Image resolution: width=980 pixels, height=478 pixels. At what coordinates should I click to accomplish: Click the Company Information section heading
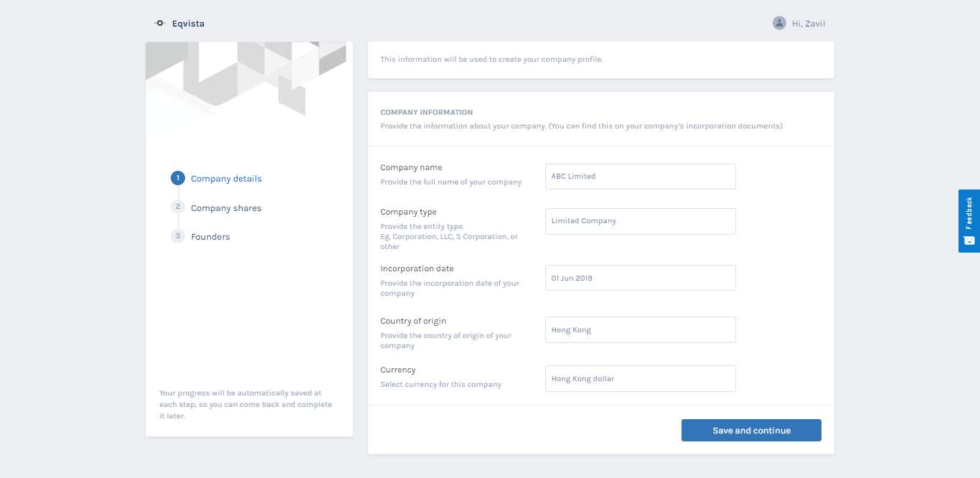426,113
